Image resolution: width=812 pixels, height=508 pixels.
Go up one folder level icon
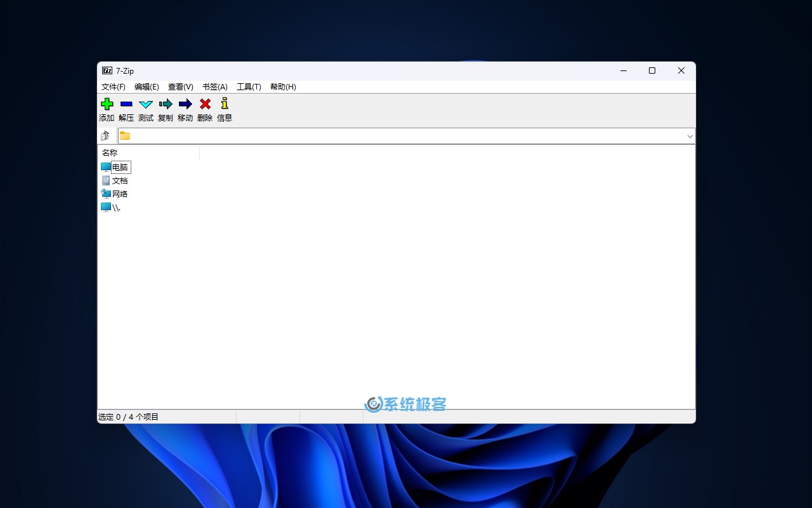pos(105,136)
